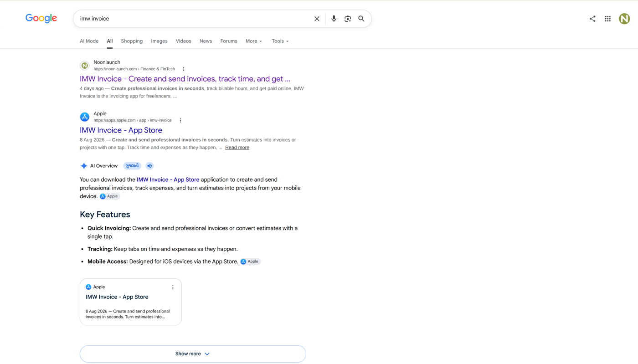Viewport: 638px width, 364px height.
Task: Click the Mobile Access bullet text
Action: (163, 261)
